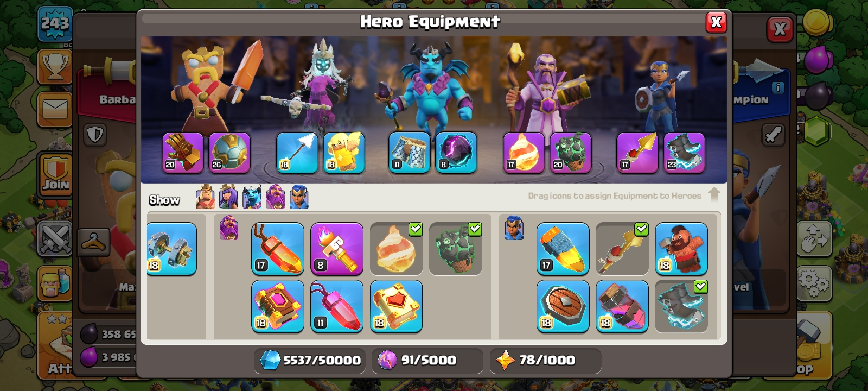
Task: Tap the Archer Queen's arrow equipment slot
Action: (x=297, y=153)
